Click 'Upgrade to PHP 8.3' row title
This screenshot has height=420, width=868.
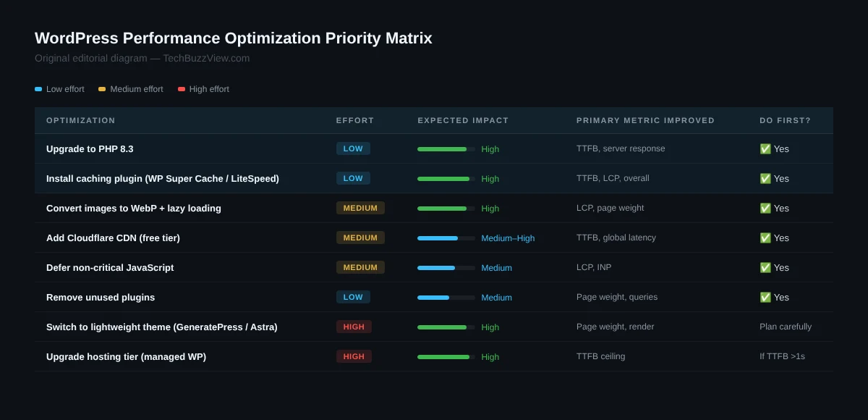[x=90, y=148]
